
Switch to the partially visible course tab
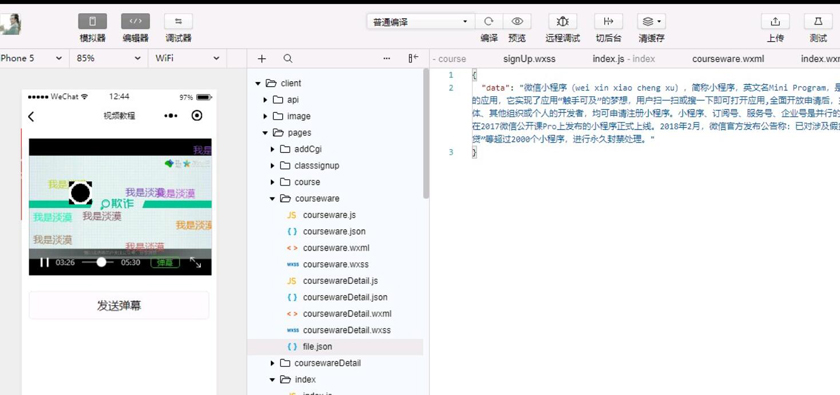(x=449, y=59)
